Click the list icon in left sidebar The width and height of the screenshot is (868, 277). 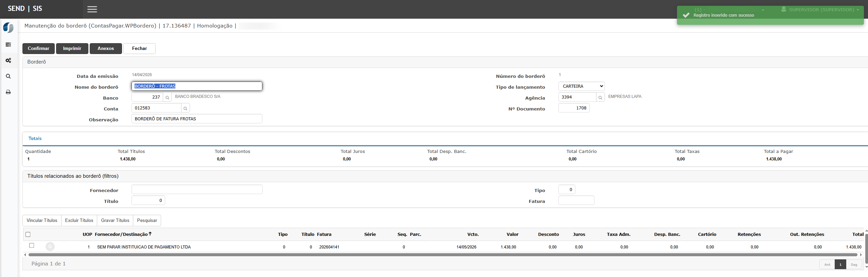click(x=8, y=45)
